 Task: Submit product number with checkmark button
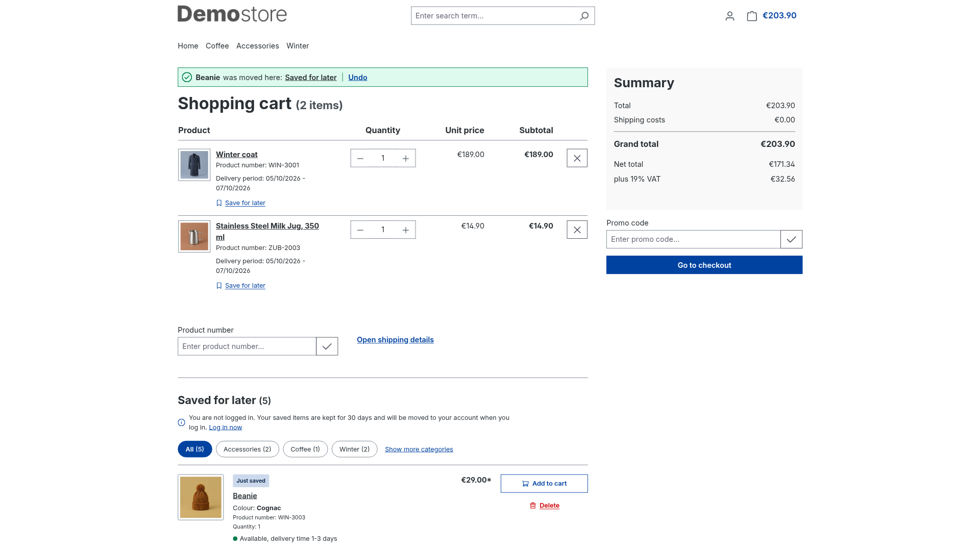click(x=327, y=346)
